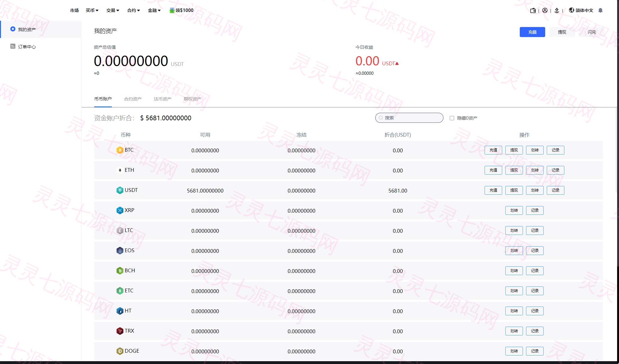Click the BCH coin icon

[120, 271]
